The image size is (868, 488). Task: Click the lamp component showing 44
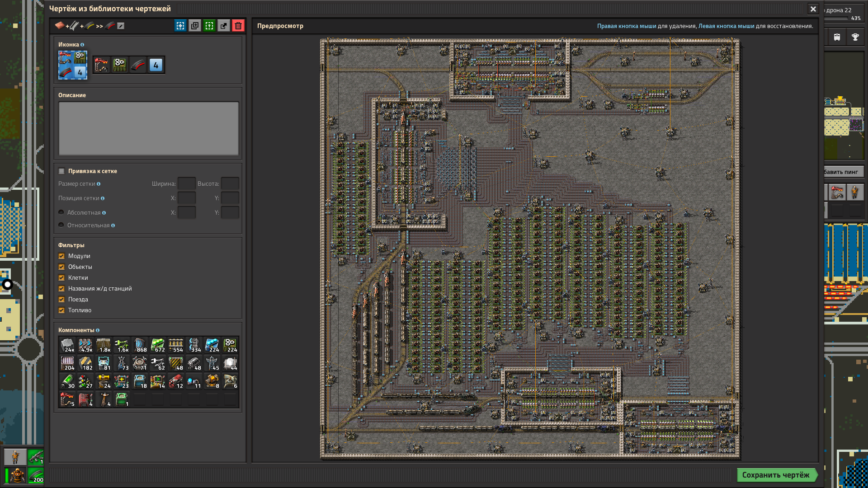230,363
